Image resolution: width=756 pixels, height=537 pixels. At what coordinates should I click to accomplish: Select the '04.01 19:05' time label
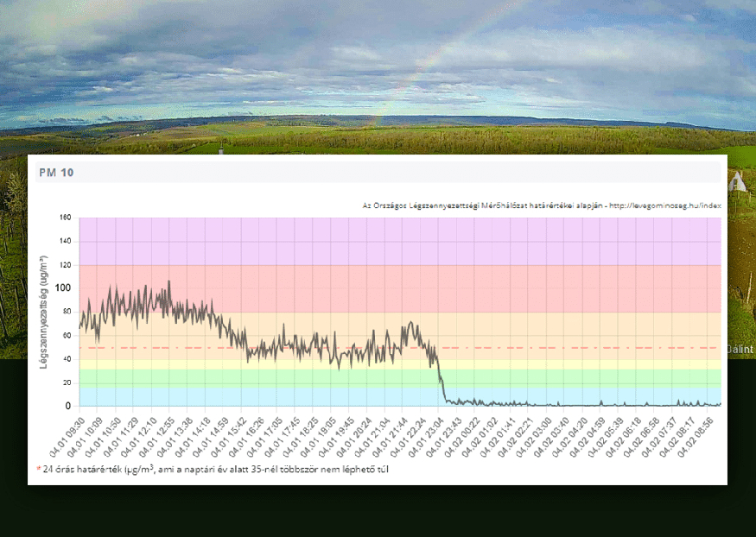(x=318, y=436)
